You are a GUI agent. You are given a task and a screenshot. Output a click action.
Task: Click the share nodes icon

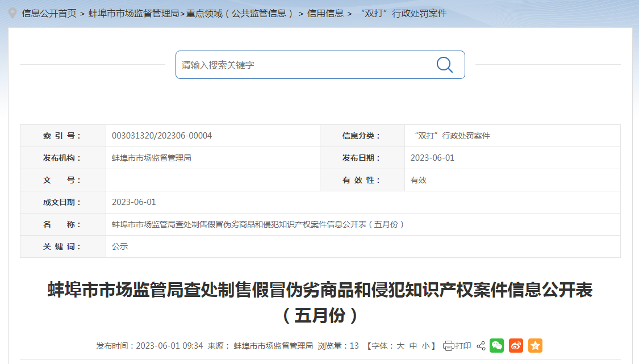coord(481,346)
